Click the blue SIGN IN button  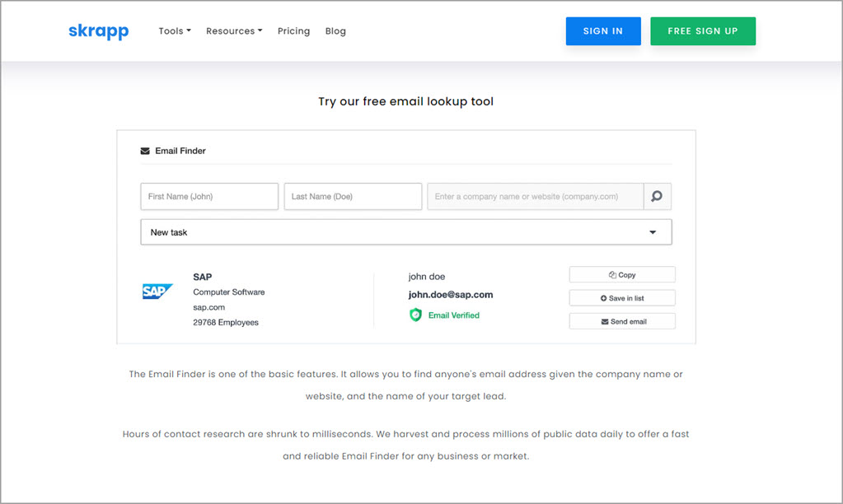602,31
